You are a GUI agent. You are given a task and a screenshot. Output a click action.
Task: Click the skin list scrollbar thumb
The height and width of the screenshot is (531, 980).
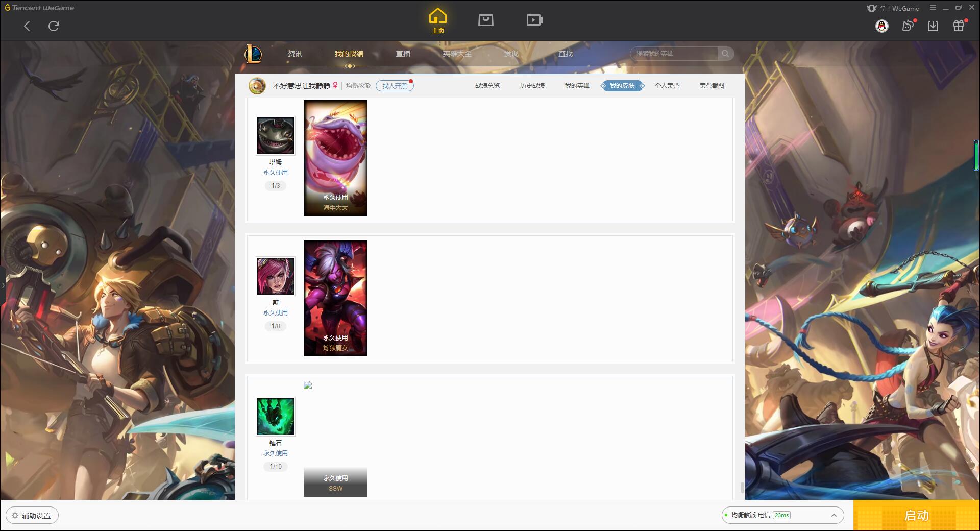pos(742,487)
